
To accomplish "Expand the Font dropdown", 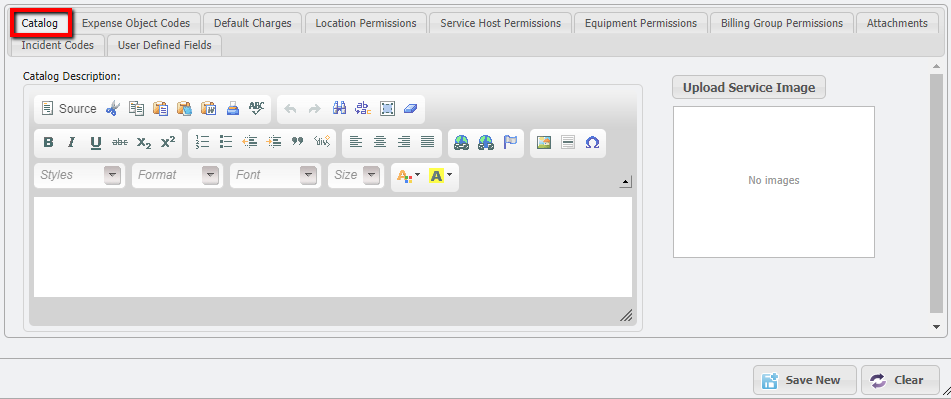I will pyautogui.click(x=275, y=175).
